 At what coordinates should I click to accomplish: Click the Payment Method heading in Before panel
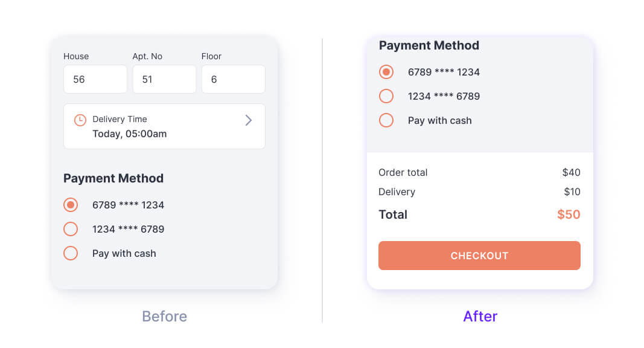coord(113,178)
